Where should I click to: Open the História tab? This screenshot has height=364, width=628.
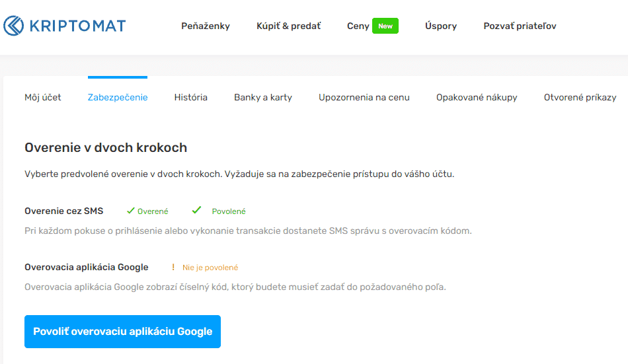[x=191, y=97]
